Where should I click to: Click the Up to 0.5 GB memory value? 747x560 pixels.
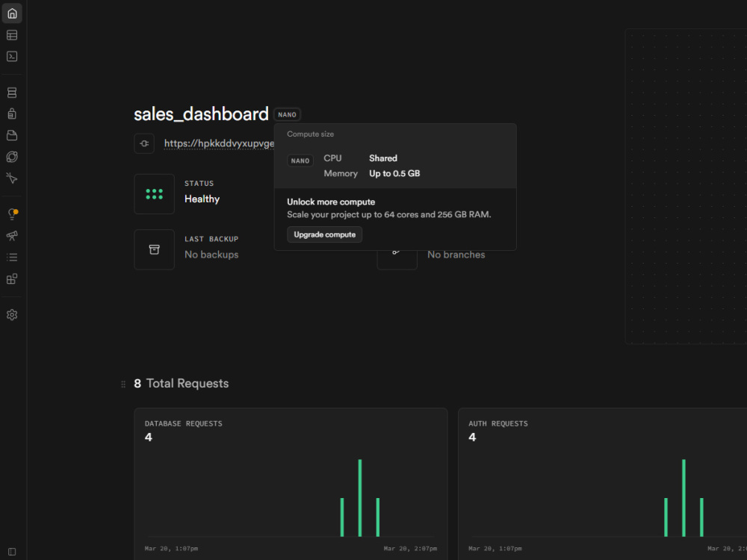pyautogui.click(x=394, y=174)
